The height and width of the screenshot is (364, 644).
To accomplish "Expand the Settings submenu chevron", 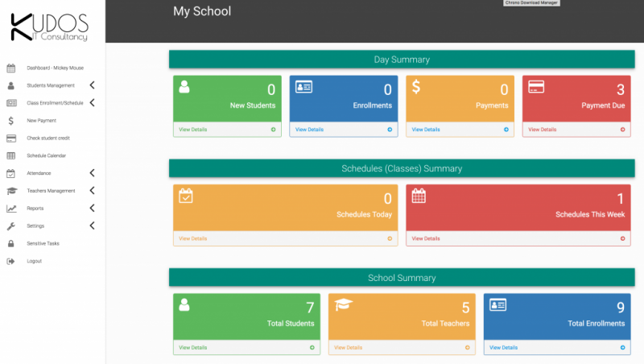I will (x=92, y=225).
